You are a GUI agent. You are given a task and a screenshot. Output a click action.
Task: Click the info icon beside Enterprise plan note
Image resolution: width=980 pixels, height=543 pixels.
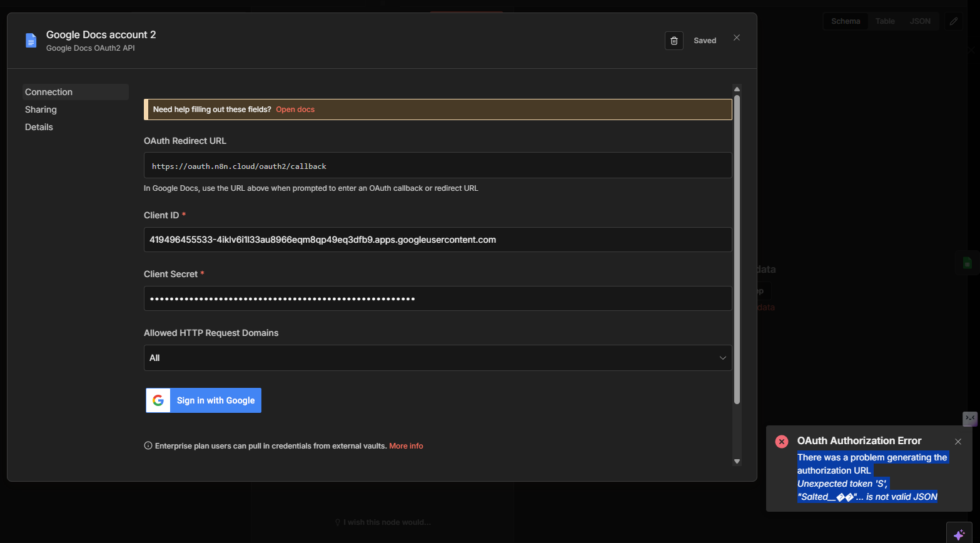point(148,446)
